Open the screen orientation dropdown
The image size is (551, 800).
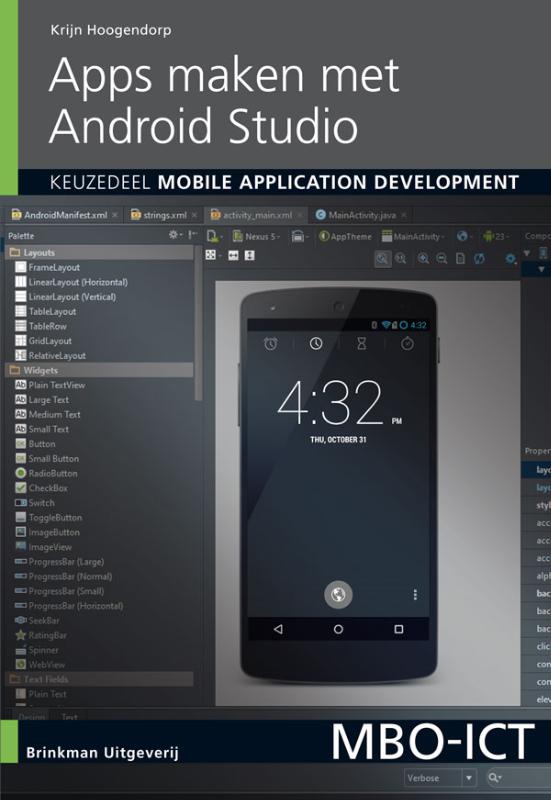[x=299, y=236]
